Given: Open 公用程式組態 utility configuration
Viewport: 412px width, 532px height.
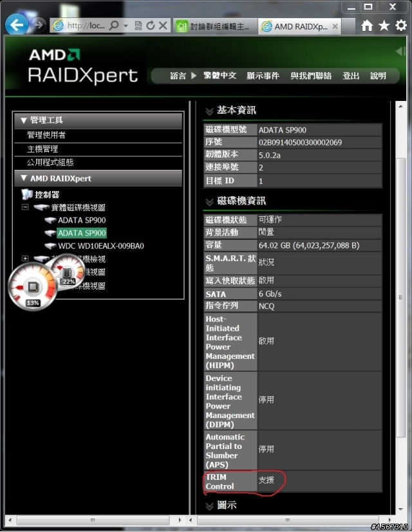Looking at the screenshot, I should tap(50, 163).
